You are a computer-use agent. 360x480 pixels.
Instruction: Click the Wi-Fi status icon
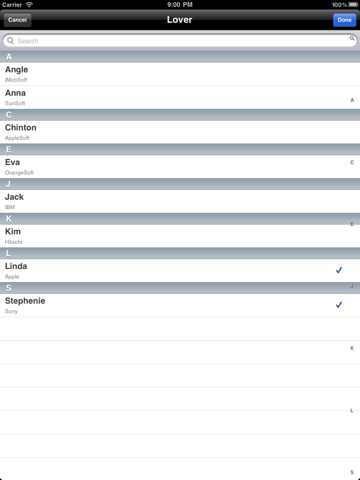coord(30,5)
